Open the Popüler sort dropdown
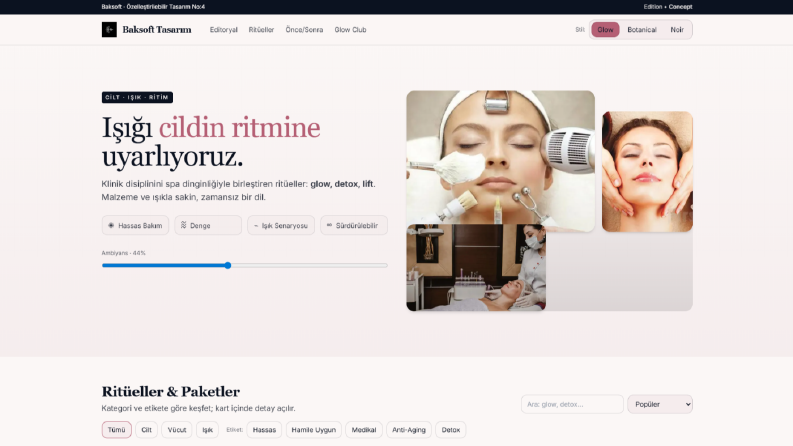The width and height of the screenshot is (793, 446). (660, 405)
